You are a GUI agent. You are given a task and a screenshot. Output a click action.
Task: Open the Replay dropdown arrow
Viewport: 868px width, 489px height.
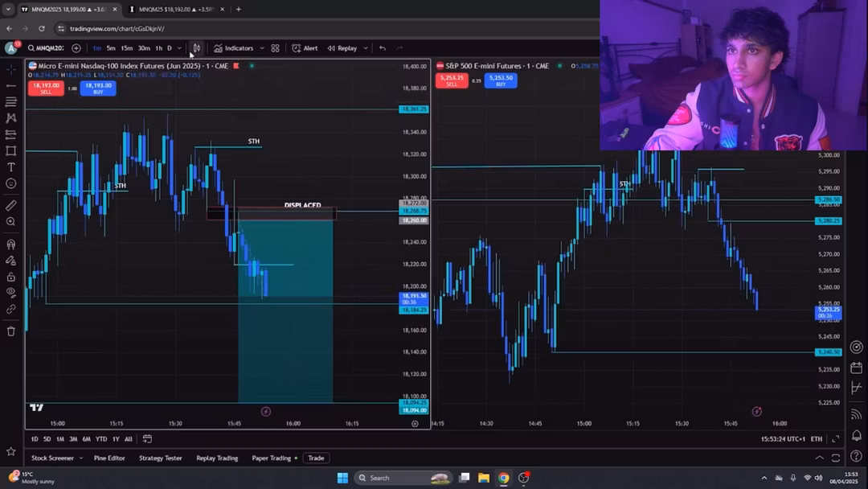(x=366, y=48)
